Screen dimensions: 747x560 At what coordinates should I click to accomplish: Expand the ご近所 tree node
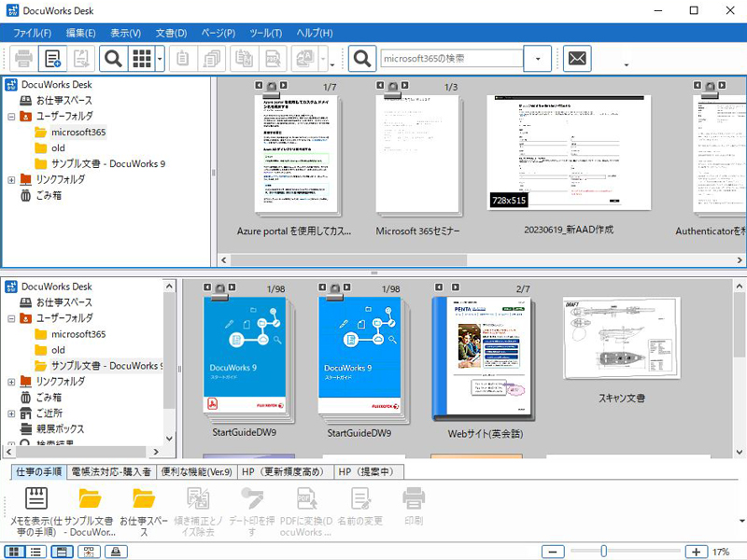[11, 413]
